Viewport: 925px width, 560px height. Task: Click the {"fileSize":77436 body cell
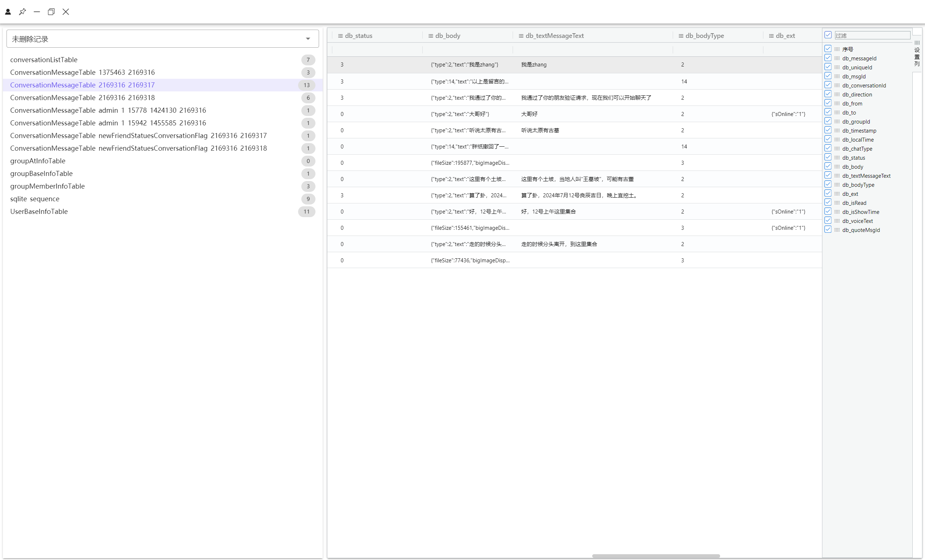click(470, 260)
